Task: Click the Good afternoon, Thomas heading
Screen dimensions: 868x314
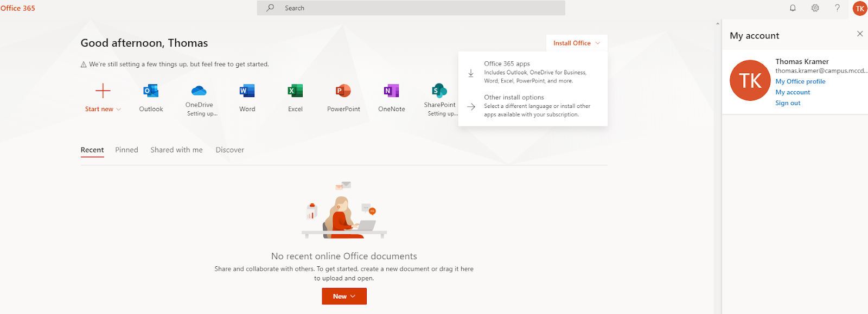Action: point(144,43)
